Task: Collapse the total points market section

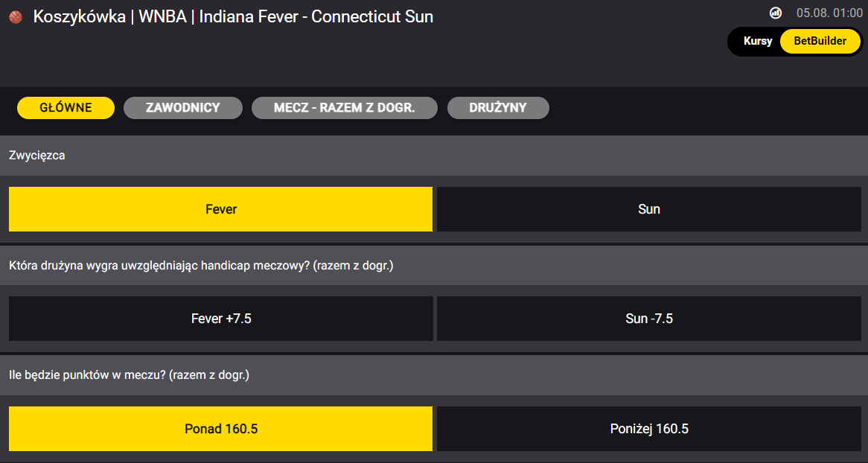Action: (x=434, y=375)
